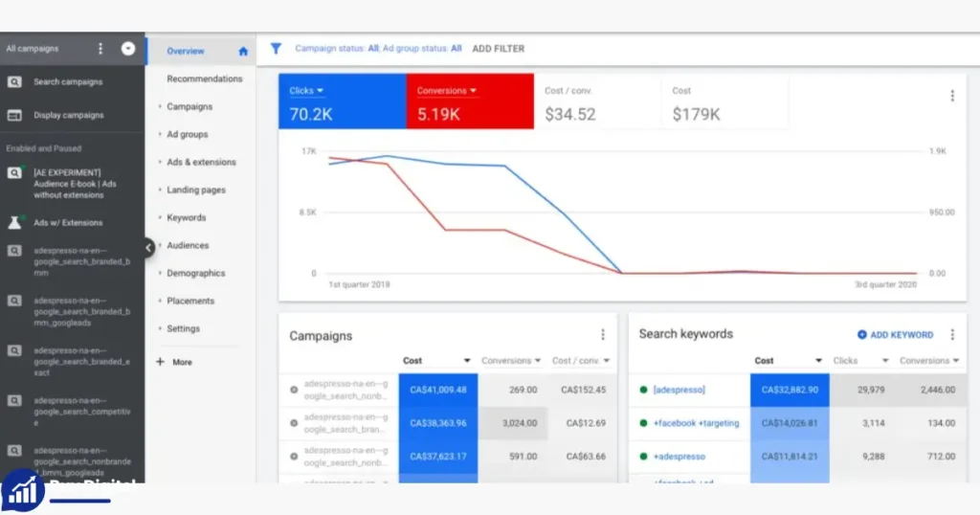Click ADD FILTER

(x=498, y=48)
